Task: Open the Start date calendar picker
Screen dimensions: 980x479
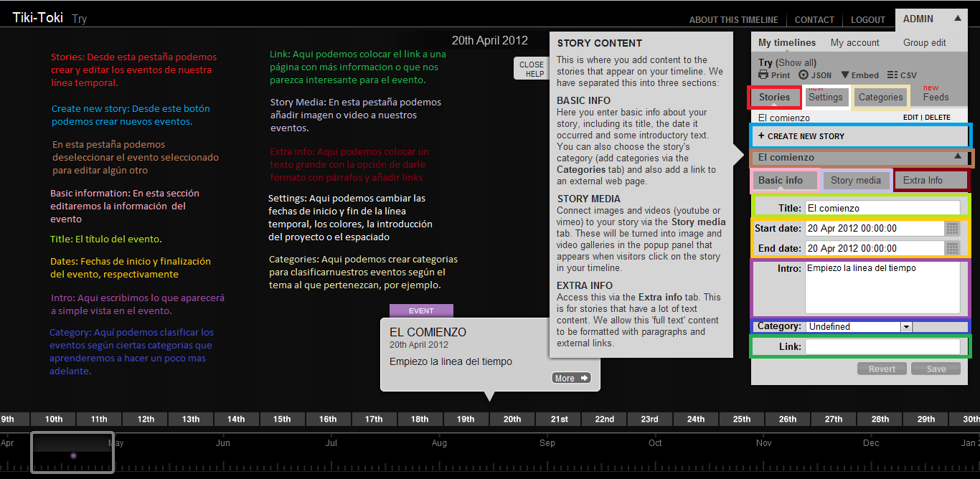Action: (x=952, y=229)
